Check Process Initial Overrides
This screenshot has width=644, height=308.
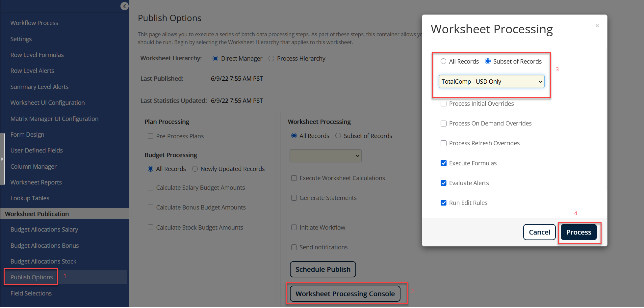pyautogui.click(x=444, y=104)
